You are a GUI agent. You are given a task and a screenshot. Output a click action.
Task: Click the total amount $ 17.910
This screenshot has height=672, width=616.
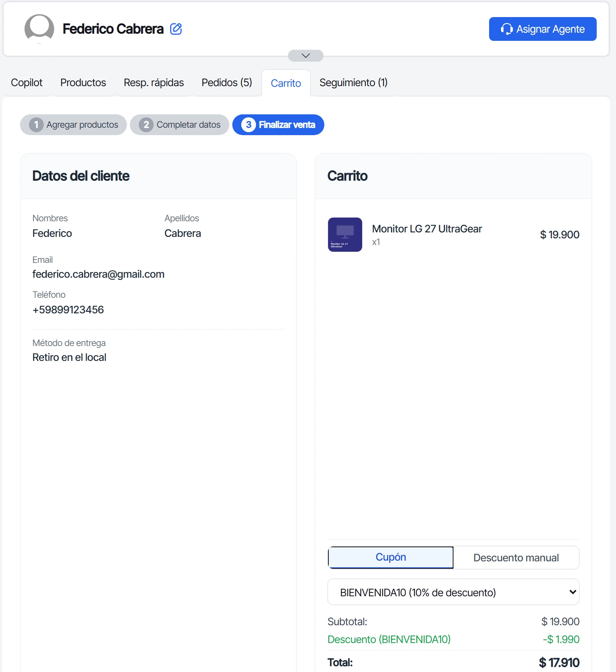[x=559, y=662]
